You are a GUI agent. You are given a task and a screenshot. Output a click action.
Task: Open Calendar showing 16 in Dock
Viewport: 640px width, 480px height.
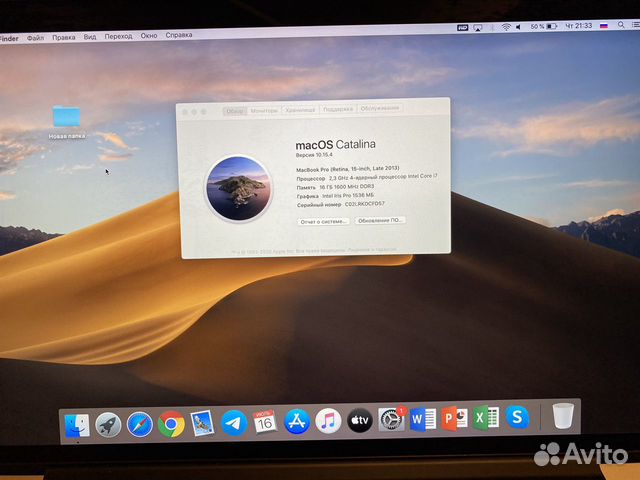pyautogui.click(x=265, y=422)
